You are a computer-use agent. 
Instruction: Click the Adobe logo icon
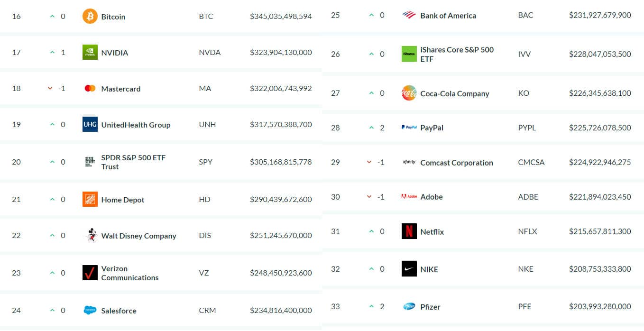(409, 196)
